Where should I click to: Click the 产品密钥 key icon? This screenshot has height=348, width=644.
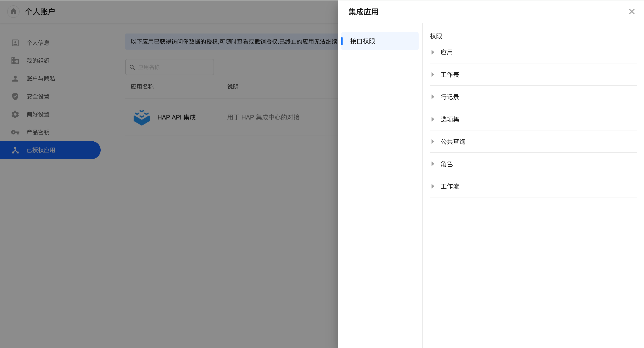click(15, 132)
